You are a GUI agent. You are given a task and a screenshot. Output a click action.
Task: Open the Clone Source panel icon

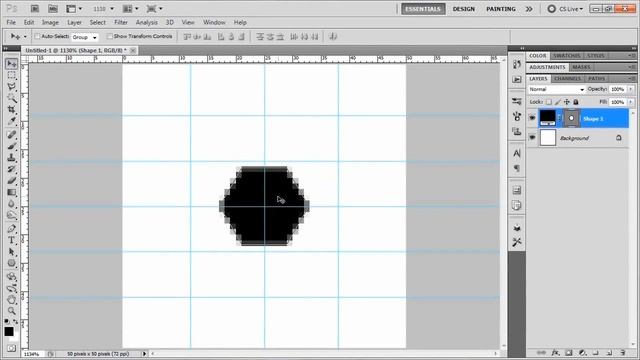click(x=517, y=131)
